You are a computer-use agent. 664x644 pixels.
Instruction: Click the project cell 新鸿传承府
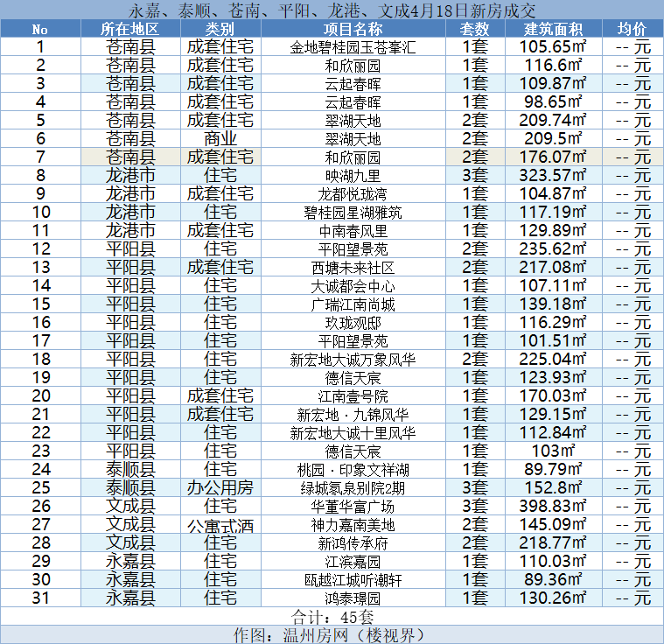pos(353,543)
